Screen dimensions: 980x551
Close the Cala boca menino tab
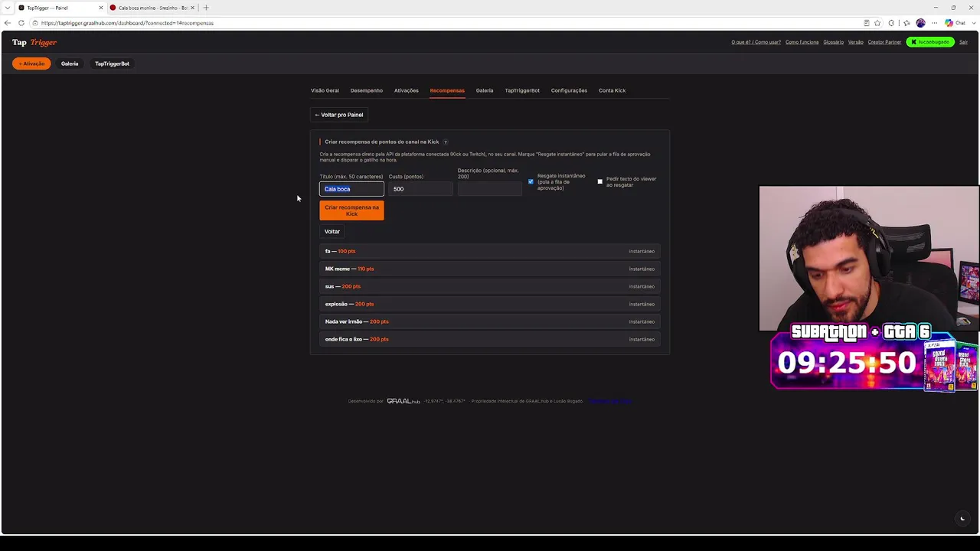pos(194,8)
